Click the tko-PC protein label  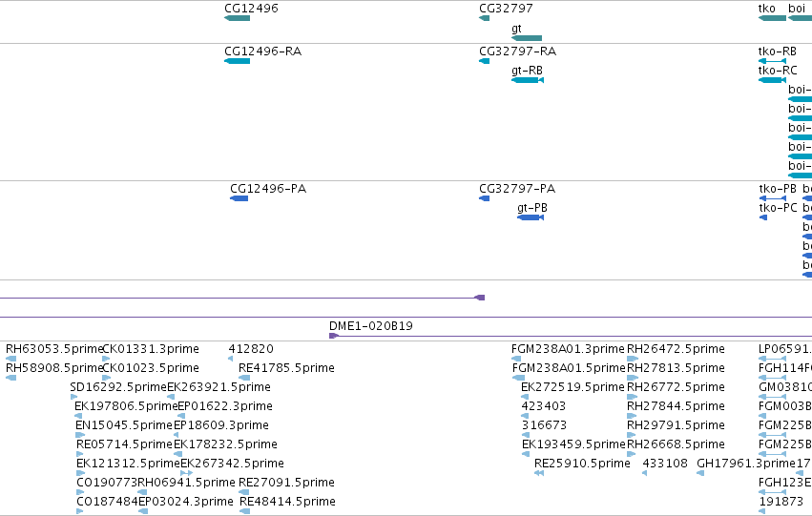pos(778,208)
